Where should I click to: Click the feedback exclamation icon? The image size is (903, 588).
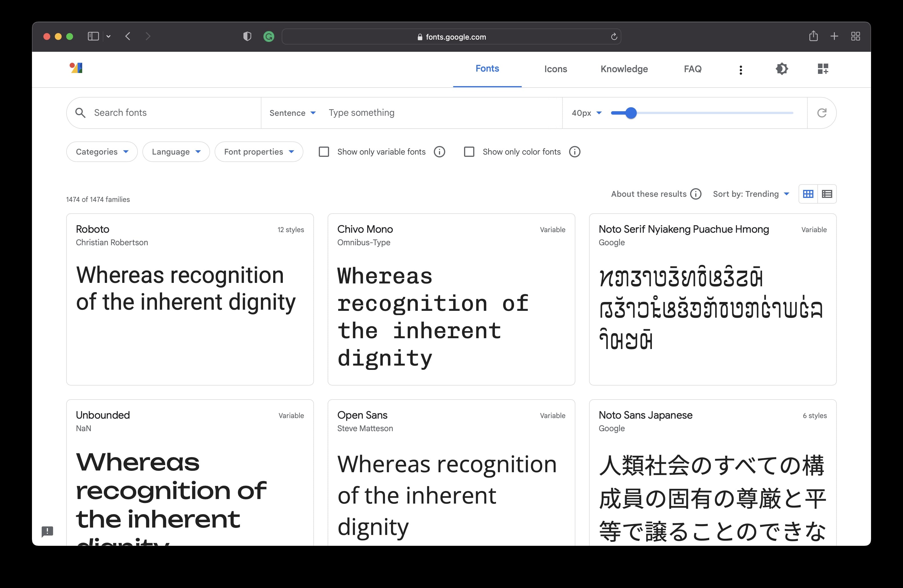pyautogui.click(x=47, y=531)
